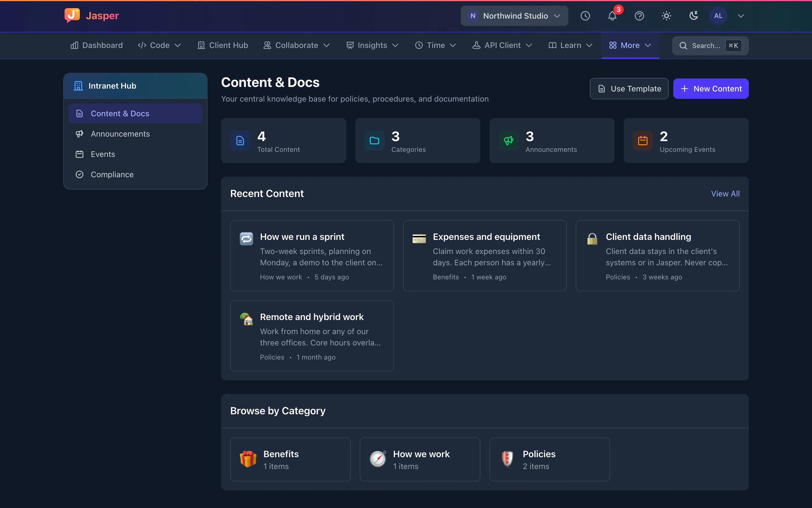The image size is (812, 508).
Task: Open Expenses and equipment article
Action: click(484, 256)
